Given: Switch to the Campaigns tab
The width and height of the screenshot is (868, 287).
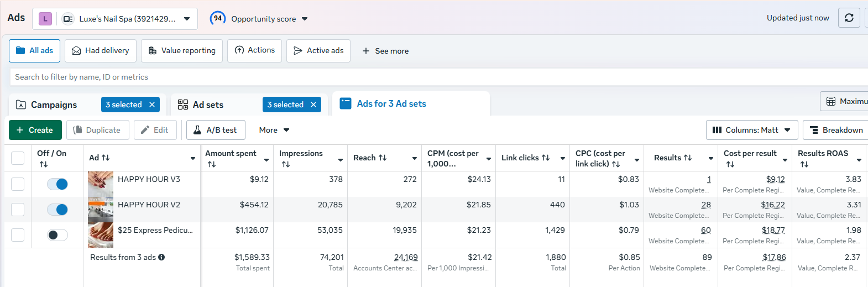Looking at the screenshot, I should pyautogui.click(x=54, y=105).
